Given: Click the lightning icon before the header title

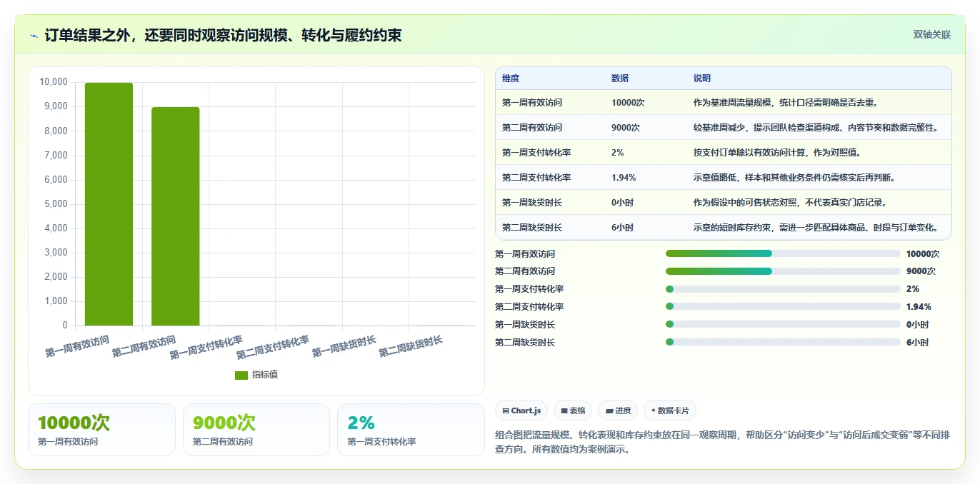Looking at the screenshot, I should click(x=34, y=35).
